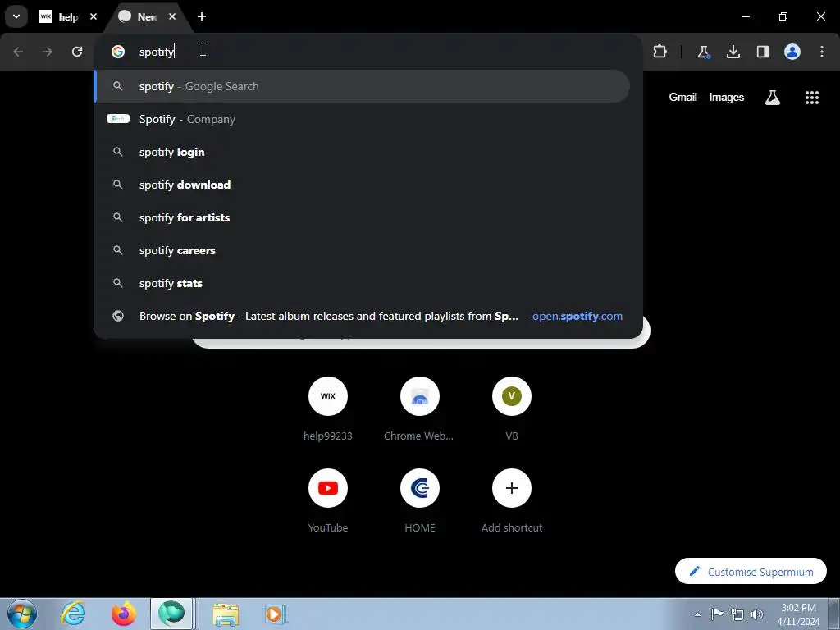This screenshot has width=840, height=630.
Task: Open the Extensions puzzle icon
Action: 660,52
